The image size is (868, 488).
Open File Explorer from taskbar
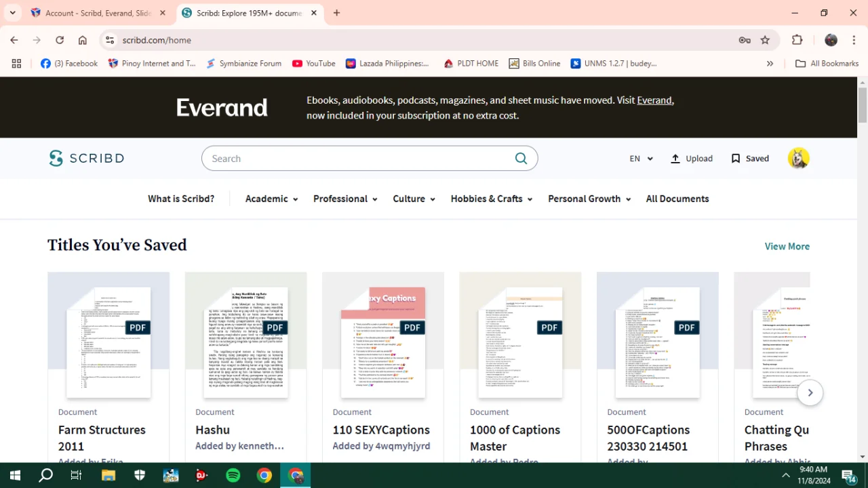coord(108,475)
